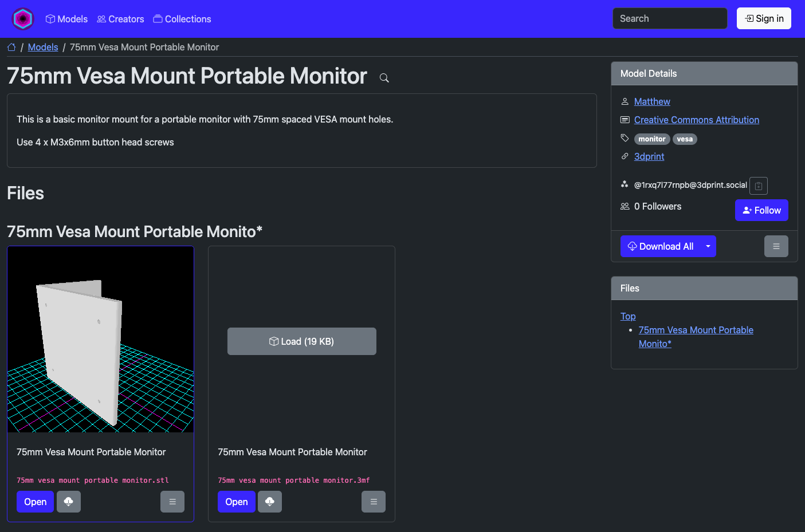805x532 pixels.
Task: Open creator Matthew's profile link
Action: (652, 101)
